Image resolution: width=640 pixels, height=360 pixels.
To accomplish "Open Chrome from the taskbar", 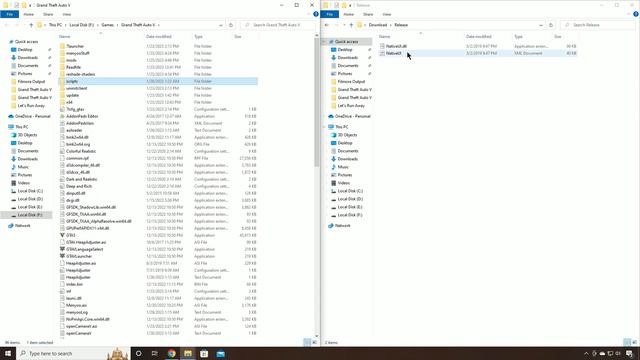I will point(171,353).
